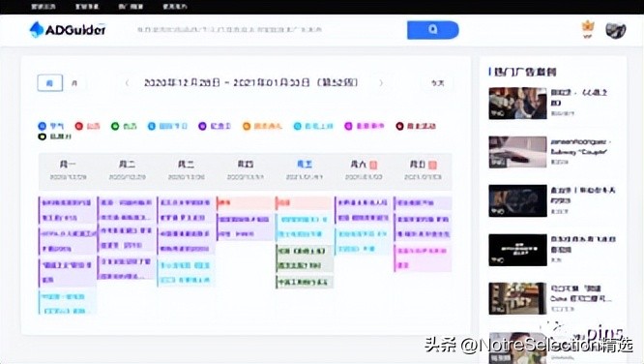Click the first item in black top bar
The height and width of the screenshot is (364, 644).
[44, 7]
